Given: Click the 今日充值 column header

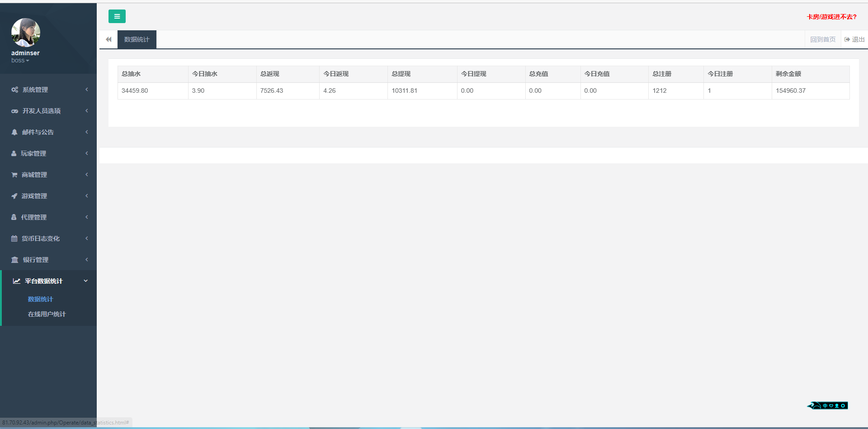Looking at the screenshot, I should pos(614,74).
